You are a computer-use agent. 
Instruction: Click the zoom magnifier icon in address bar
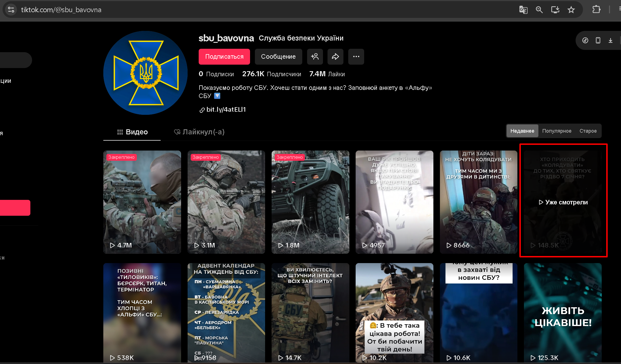[x=539, y=10]
